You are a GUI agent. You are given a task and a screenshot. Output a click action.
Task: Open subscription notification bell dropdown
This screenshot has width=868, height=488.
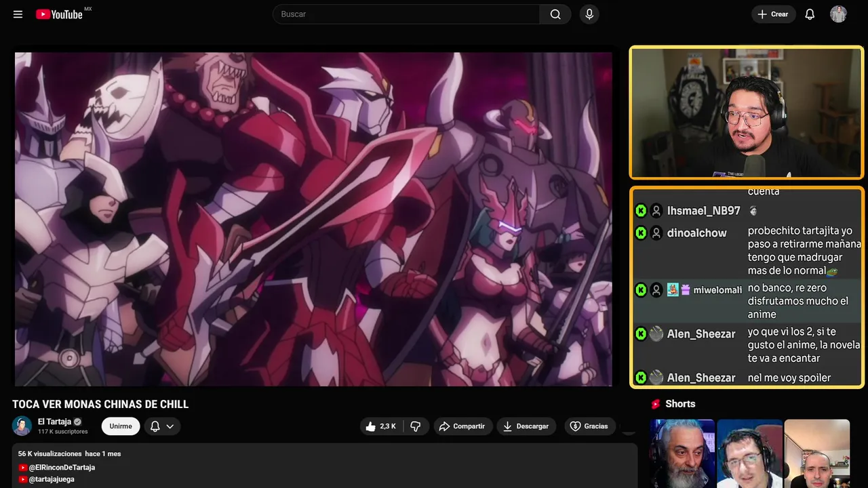[162, 426]
